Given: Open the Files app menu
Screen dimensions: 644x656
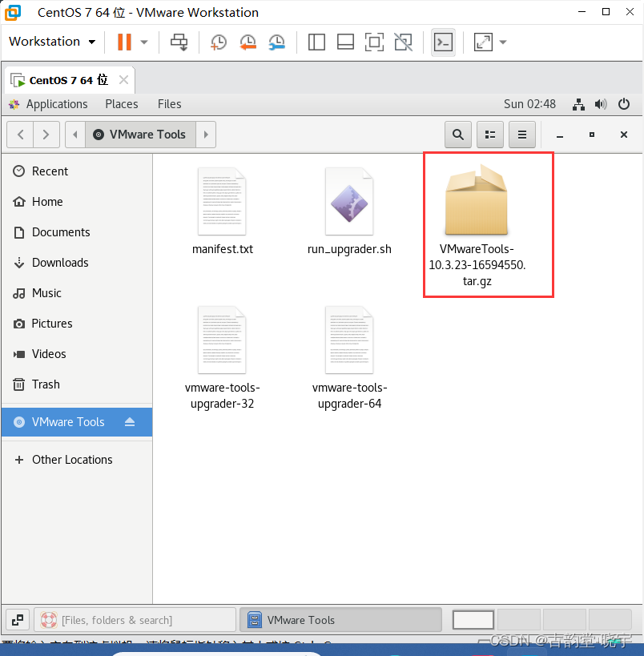Looking at the screenshot, I should click(170, 104).
